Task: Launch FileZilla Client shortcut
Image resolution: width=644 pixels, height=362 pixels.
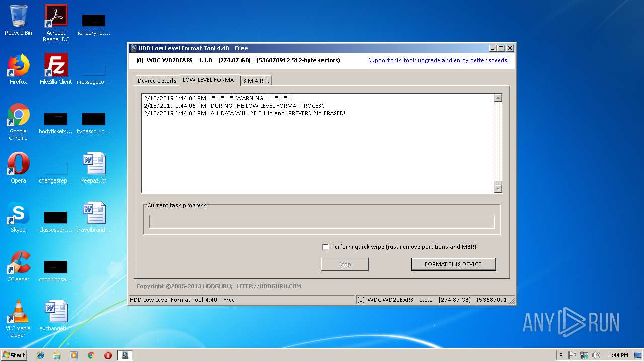Action: [x=56, y=69]
